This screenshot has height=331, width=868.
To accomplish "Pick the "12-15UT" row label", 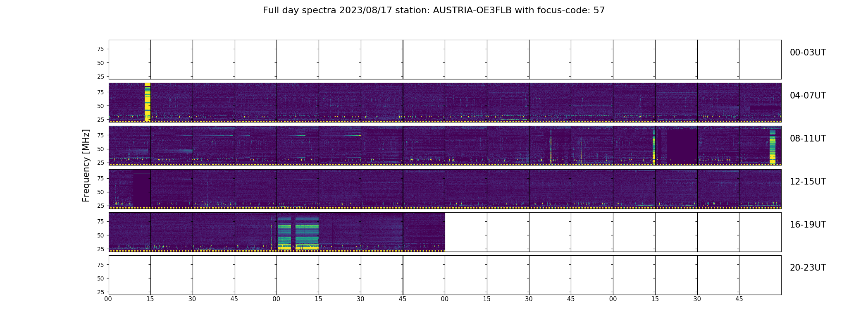I will (x=808, y=182).
